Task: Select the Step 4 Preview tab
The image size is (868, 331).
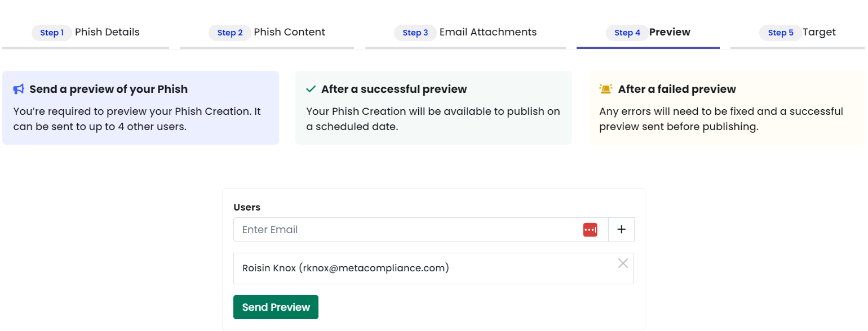Action: click(648, 33)
